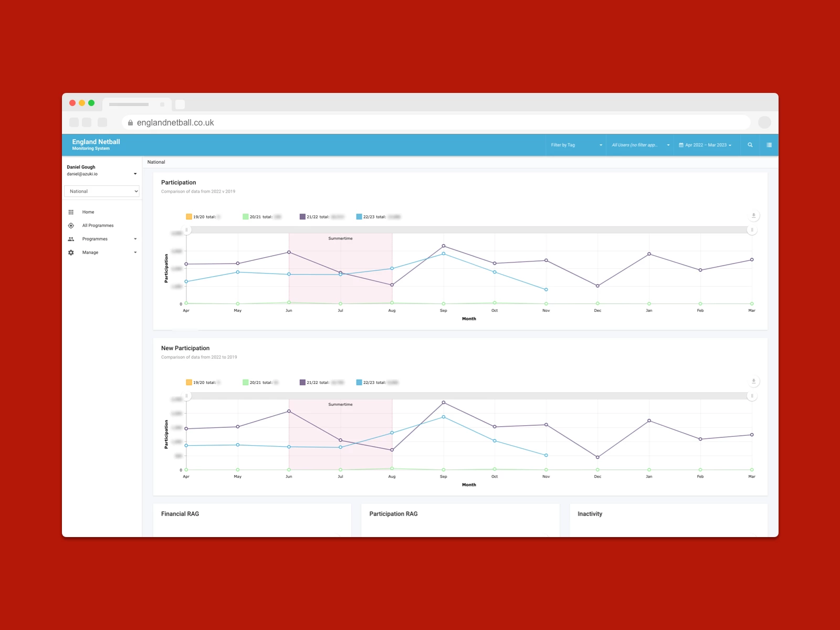Viewport: 840px width, 630px height.
Task: Open the Apr 2022 – Mar 2023 date range
Action: pyautogui.click(x=705, y=145)
